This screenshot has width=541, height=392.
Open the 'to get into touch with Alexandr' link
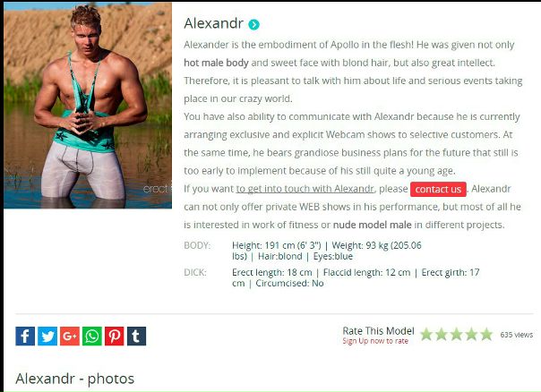305,189
